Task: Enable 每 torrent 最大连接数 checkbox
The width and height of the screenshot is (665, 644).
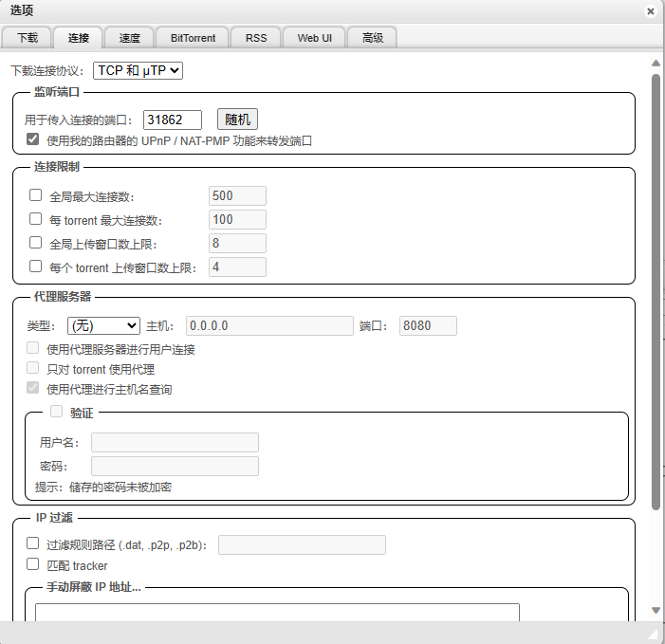Action: (36, 219)
